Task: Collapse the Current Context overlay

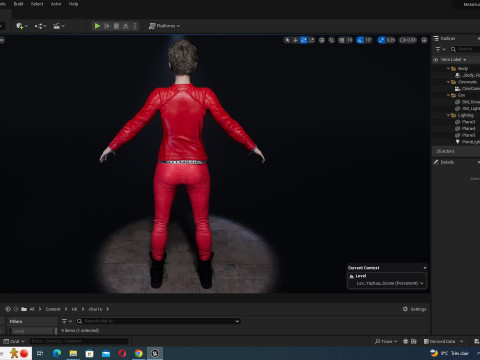Action: (x=425, y=268)
